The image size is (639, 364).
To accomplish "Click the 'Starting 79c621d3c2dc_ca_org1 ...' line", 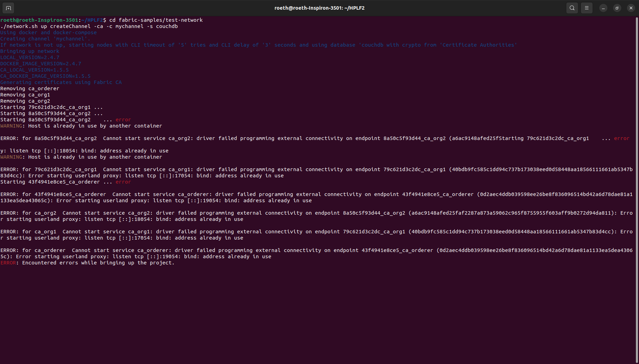I will pyautogui.click(x=52, y=107).
